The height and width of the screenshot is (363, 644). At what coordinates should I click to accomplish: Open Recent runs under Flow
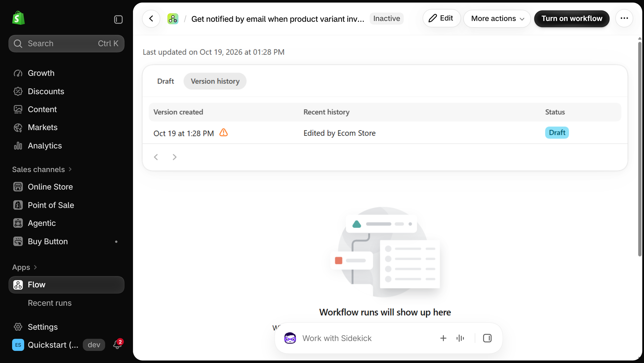pyautogui.click(x=50, y=303)
